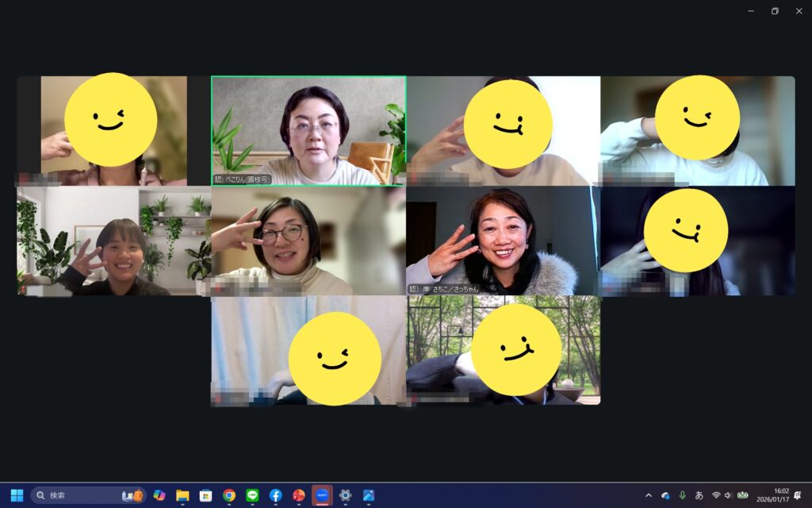Open File Explorer from the taskbar
This screenshot has height=508, width=812.
coord(182,495)
